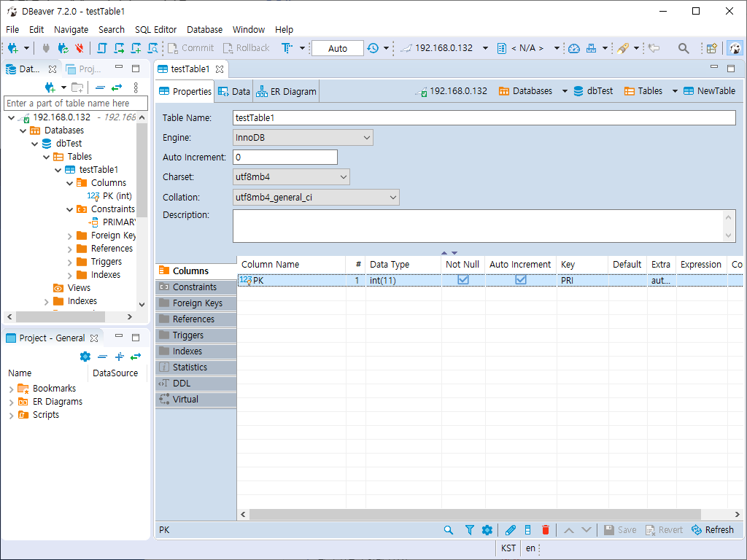Open SQL Editor icon in main toolbar
Image resolution: width=747 pixels, height=560 pixels.
click(x=102, y=48)
